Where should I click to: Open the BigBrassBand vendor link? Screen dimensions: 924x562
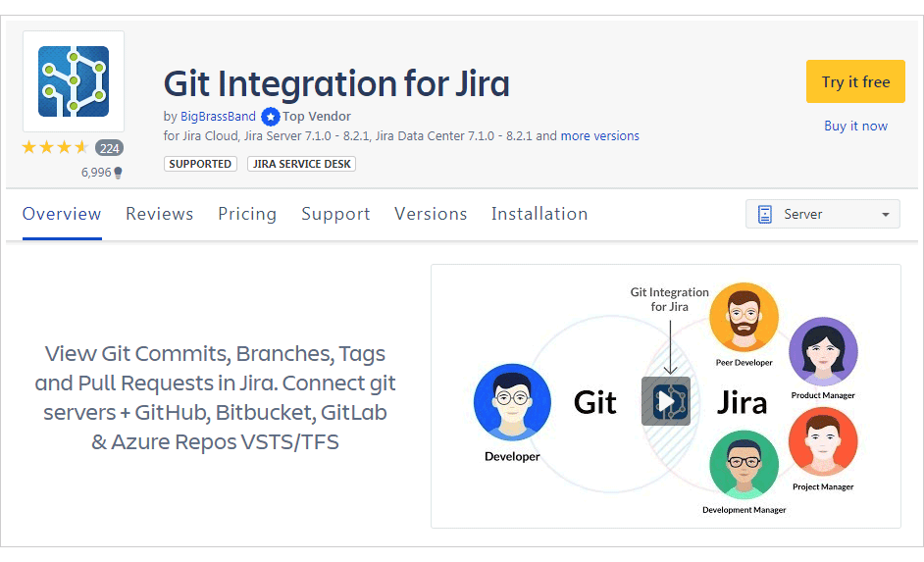tap(218, 116)
